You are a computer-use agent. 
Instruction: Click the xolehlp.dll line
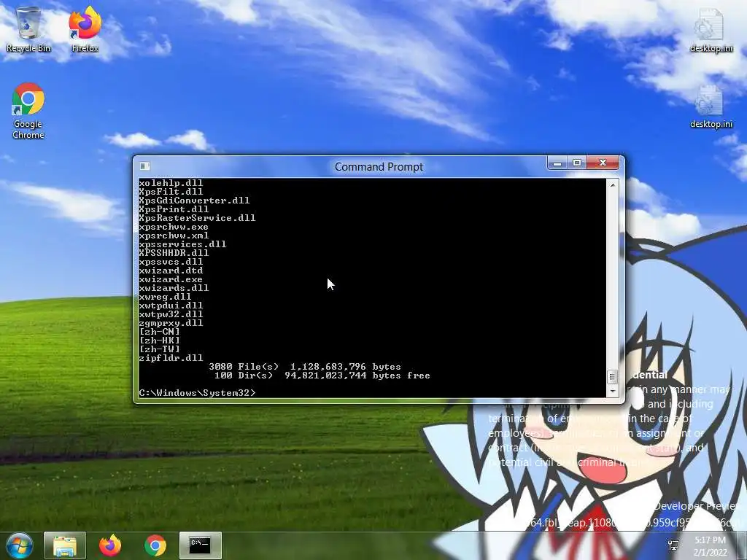pyautogui.click(x=171, y=183)
